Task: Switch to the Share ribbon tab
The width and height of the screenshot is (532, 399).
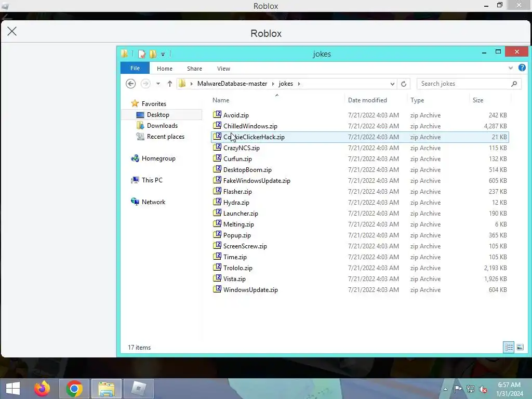Action: 194,69
